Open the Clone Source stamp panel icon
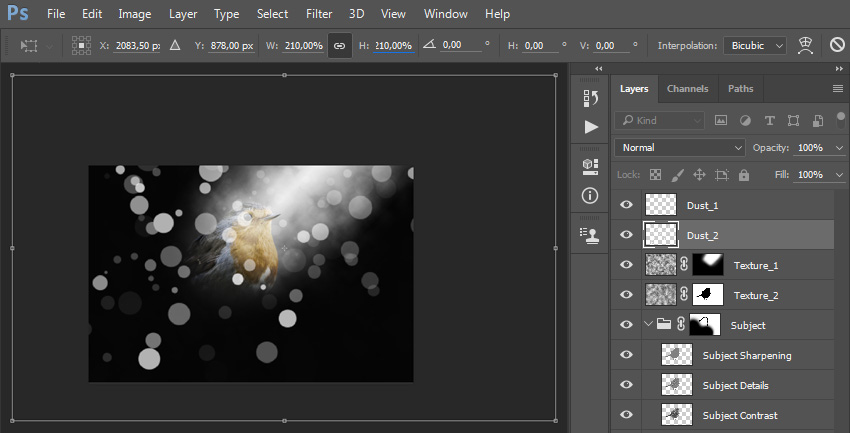The width and height of the screenshot is (850, 433). pyautogui.click(x=590, y=235)
